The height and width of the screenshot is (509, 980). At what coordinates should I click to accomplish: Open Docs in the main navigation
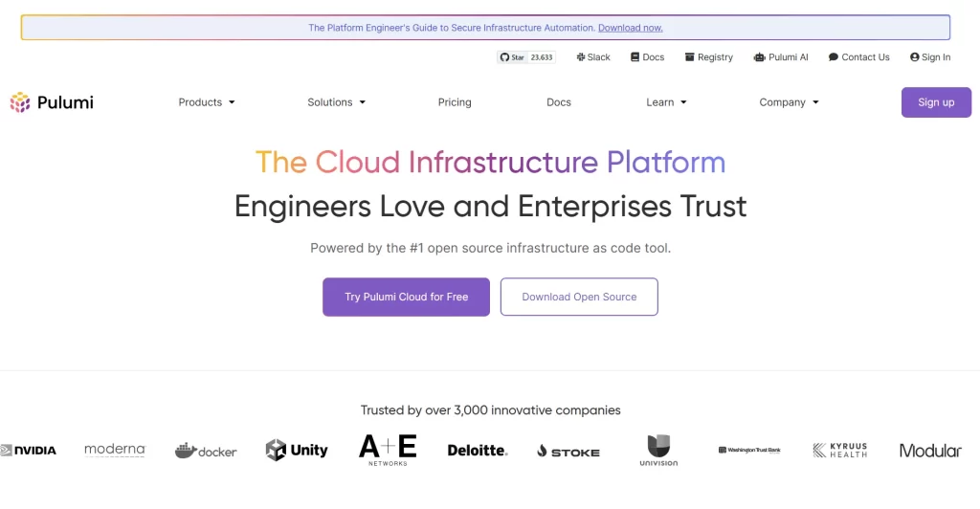point(559,101)
